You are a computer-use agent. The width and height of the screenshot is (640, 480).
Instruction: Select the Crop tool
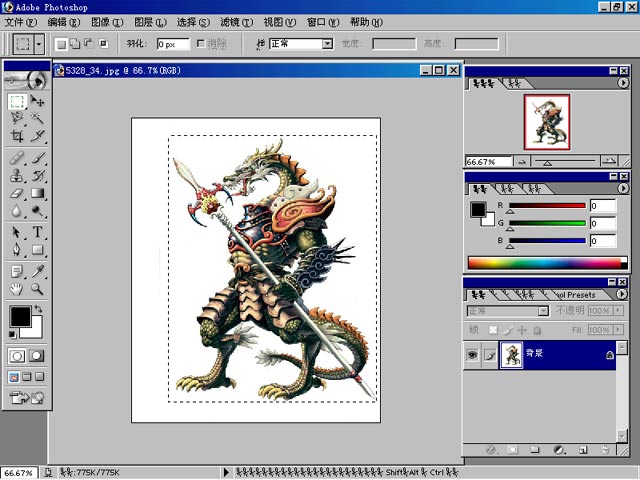click(x=17, y=136)
